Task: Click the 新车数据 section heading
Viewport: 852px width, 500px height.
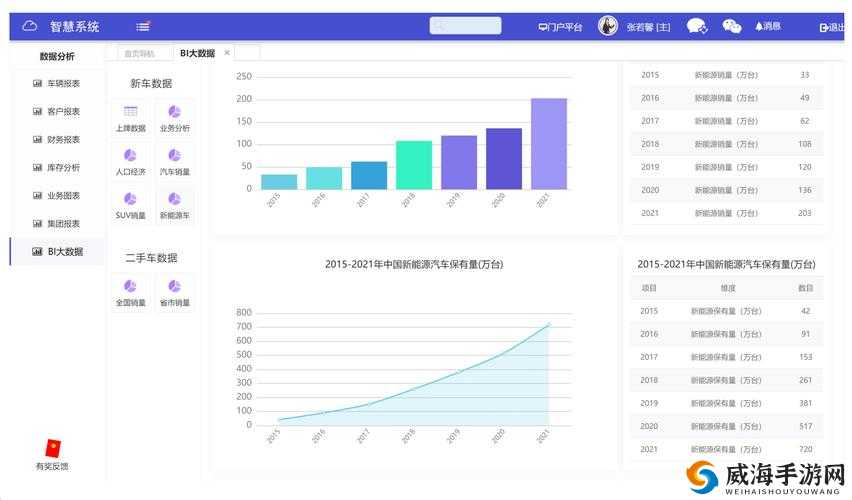Action: tap(151, 83)
